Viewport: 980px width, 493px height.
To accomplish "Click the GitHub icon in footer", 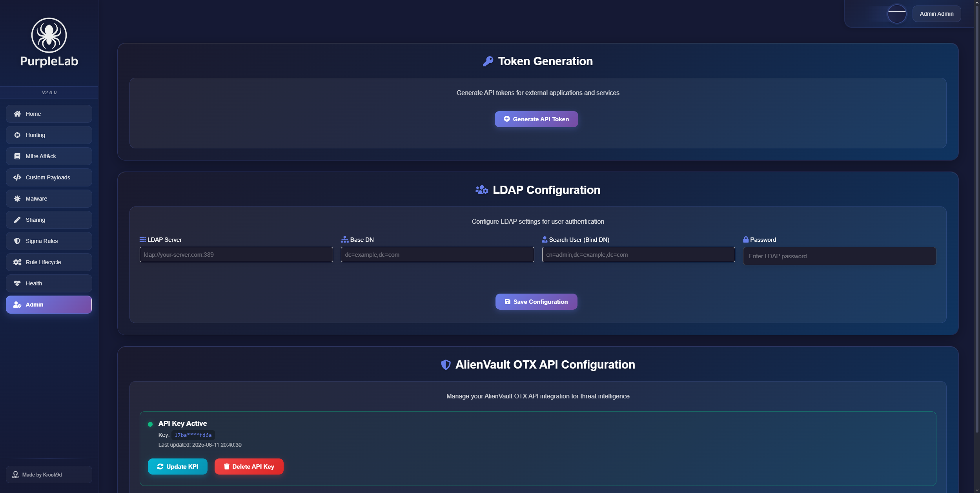I will (x=16, y=475).
